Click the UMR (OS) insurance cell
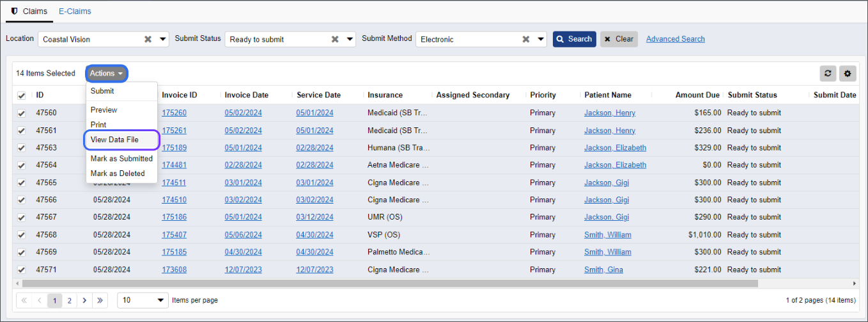Viewport: 868px width, 322px height. click(x=385, y=217)
